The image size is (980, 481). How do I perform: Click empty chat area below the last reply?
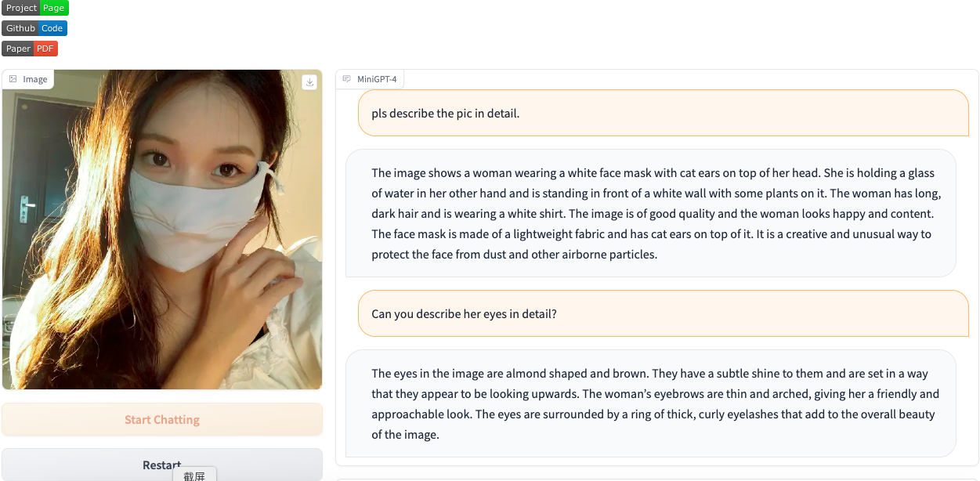point(656,461)
